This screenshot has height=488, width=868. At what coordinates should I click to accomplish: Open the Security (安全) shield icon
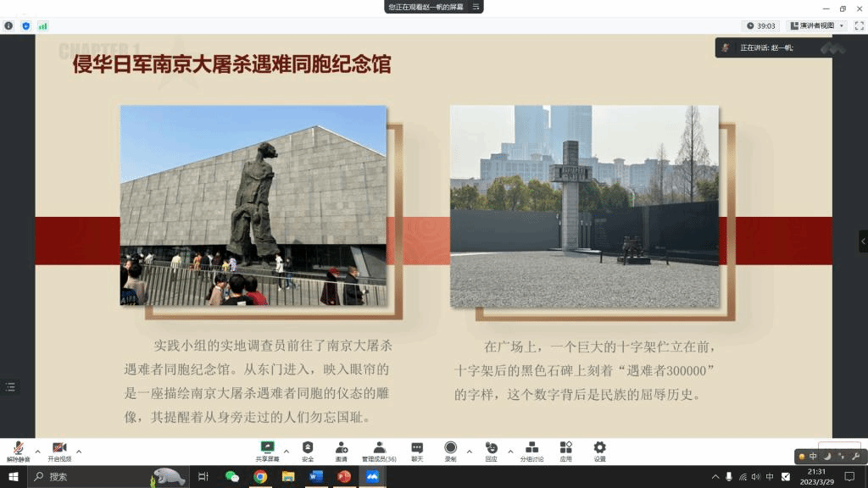[x=308, y=450]
